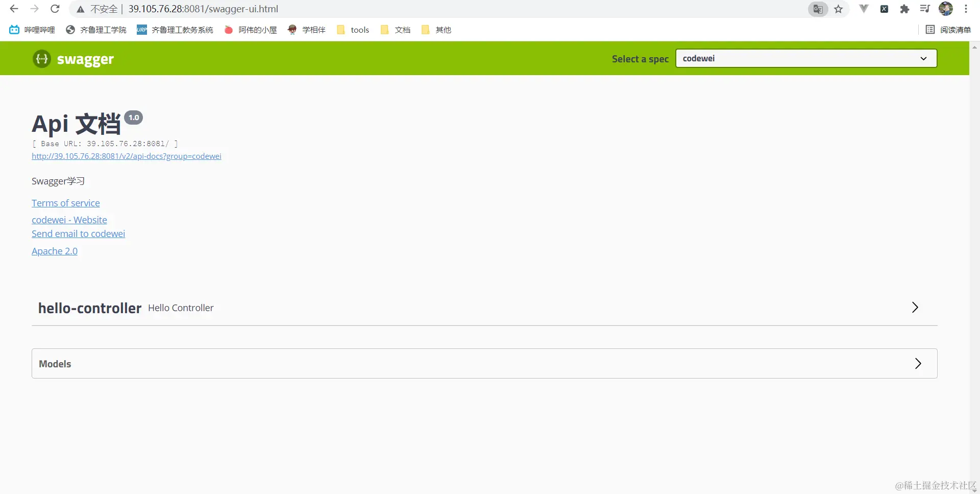This screenshot has width=980, height=494.
Task: Open the 学相伴 bookmark
Action: coord(306,30)
